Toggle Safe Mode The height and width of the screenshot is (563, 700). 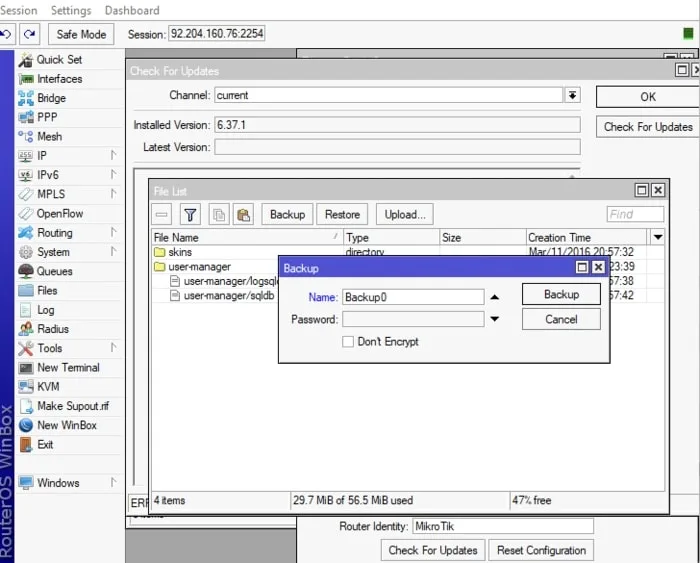[x=81, y=34]
